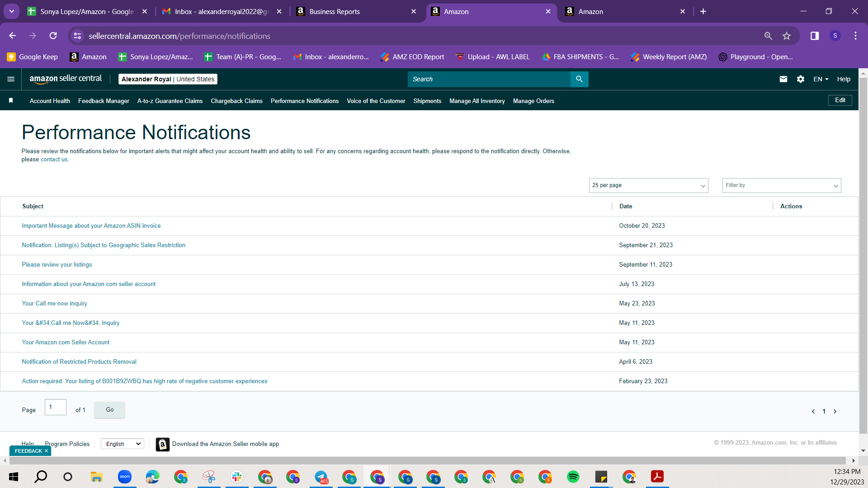
Task: Open A-to-z Guarantee Claims menu item
Action: pos(170,101)
